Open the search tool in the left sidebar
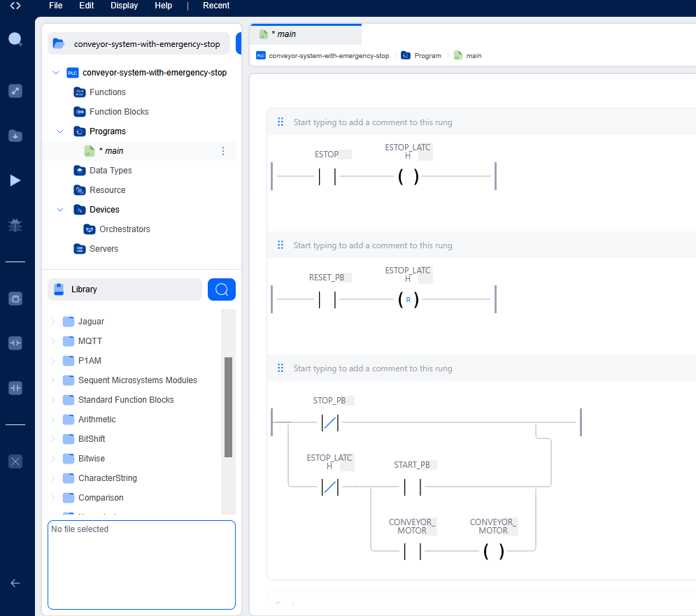The width and height of the screenshot is (696, 616). click(15, 39)
